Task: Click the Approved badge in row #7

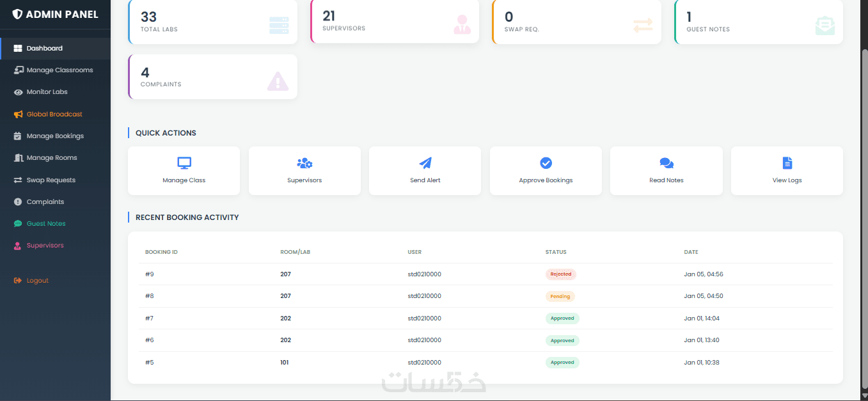Action: [562, 318]
